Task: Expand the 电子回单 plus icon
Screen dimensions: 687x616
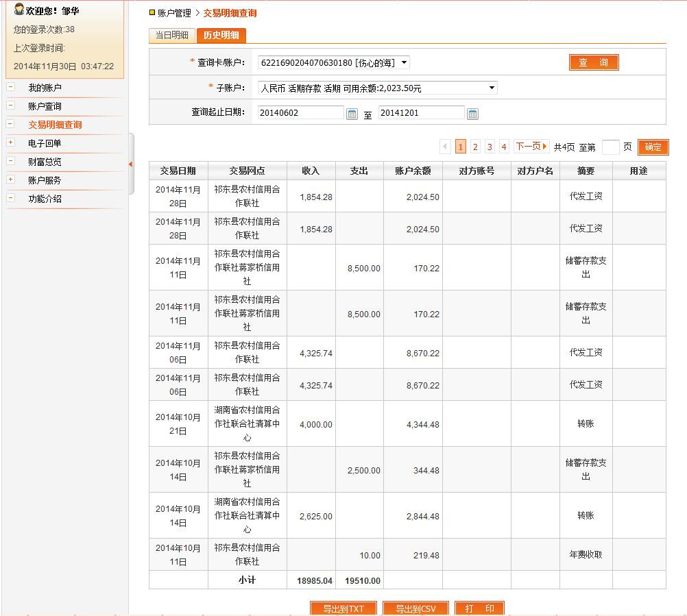Action: [10, 143]
